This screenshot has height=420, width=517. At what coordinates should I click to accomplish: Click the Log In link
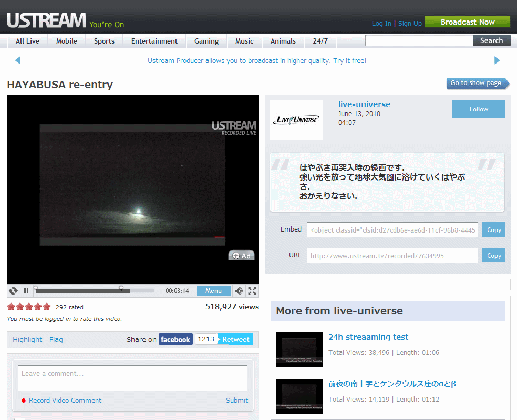coord(381,24)
